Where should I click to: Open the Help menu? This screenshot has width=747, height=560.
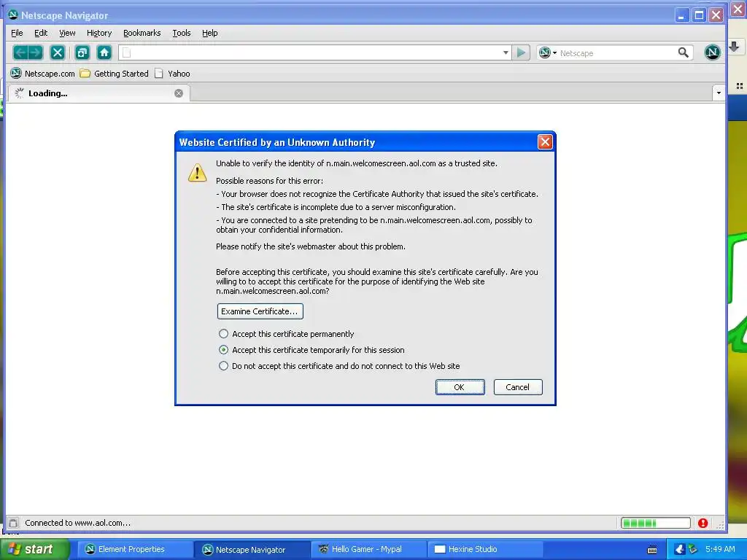(x=209, y=33)
